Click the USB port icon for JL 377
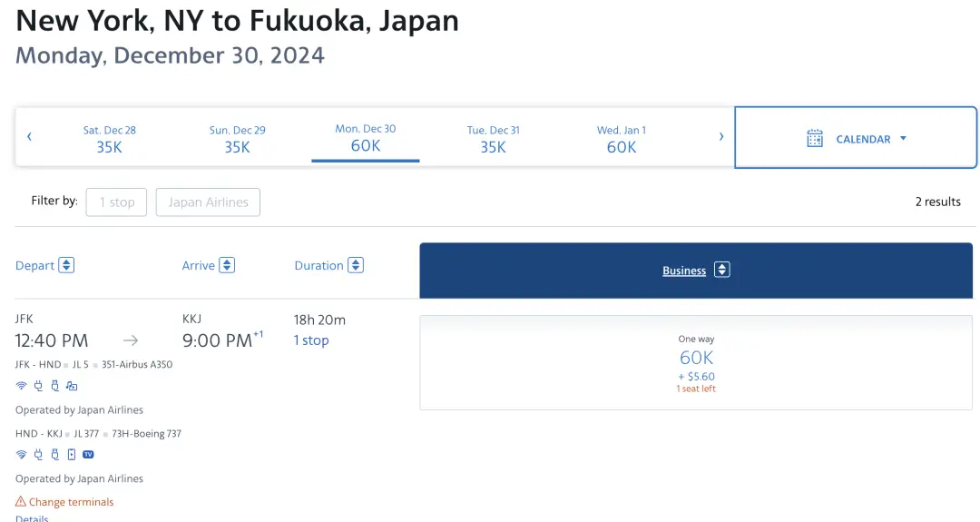The height and width of the screenshot is (522, 980). [54, 455]
